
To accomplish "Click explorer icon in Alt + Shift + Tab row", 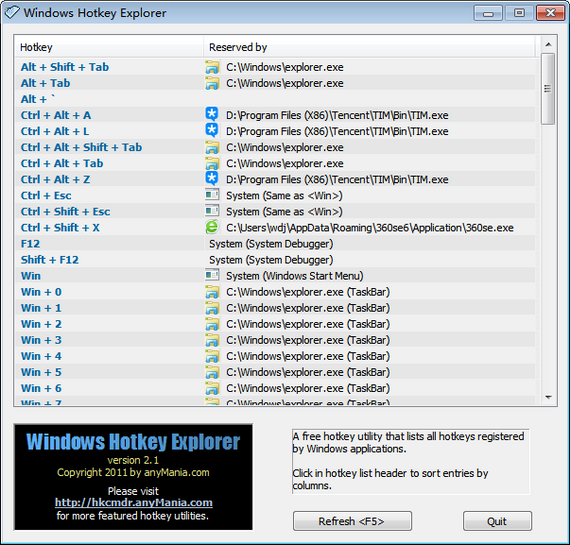I will coord(212,67).
